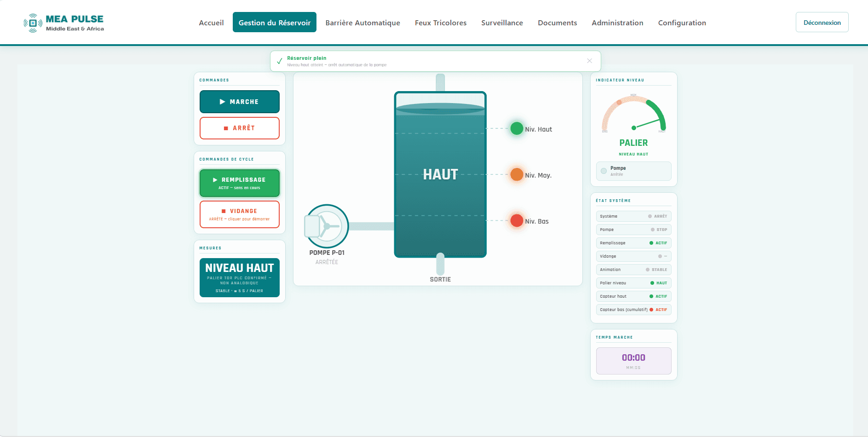Toggle the VIDANGE cycle command
The height and width of the screenshot is (438, 868).
pyautogui.click(x=240, y=214)
